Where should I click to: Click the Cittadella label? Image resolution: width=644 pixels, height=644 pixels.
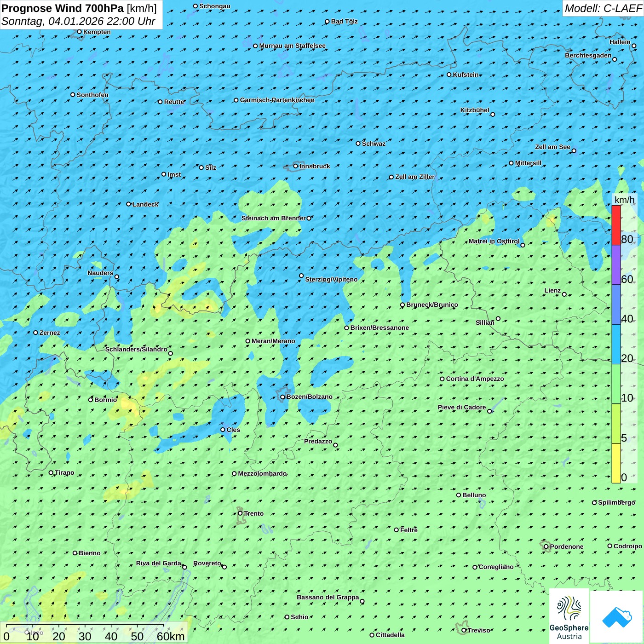click(x=390, y=635)
